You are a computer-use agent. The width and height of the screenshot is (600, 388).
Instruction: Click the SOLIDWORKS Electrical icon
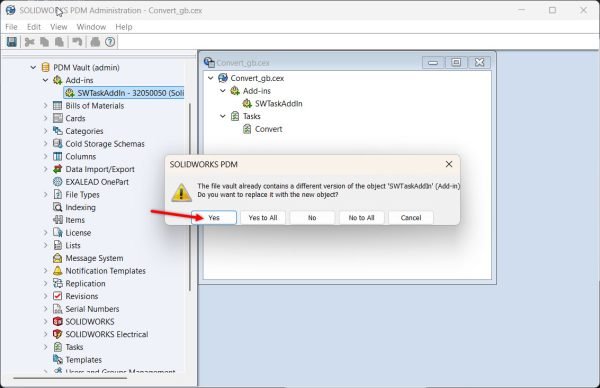[x=57, y=334]
